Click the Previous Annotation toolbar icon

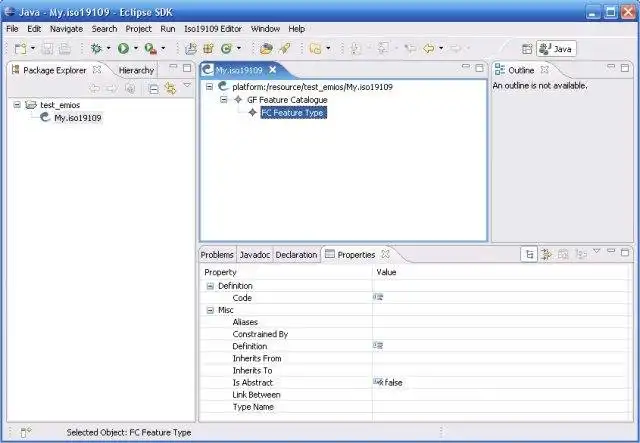[383, 49]
